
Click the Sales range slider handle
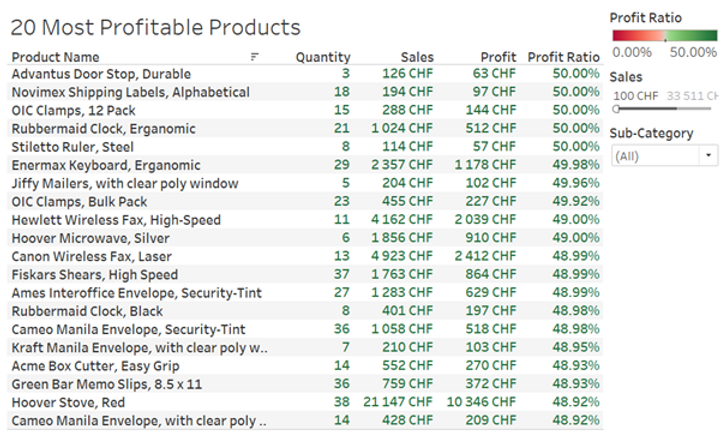click(x=616, y=109)
